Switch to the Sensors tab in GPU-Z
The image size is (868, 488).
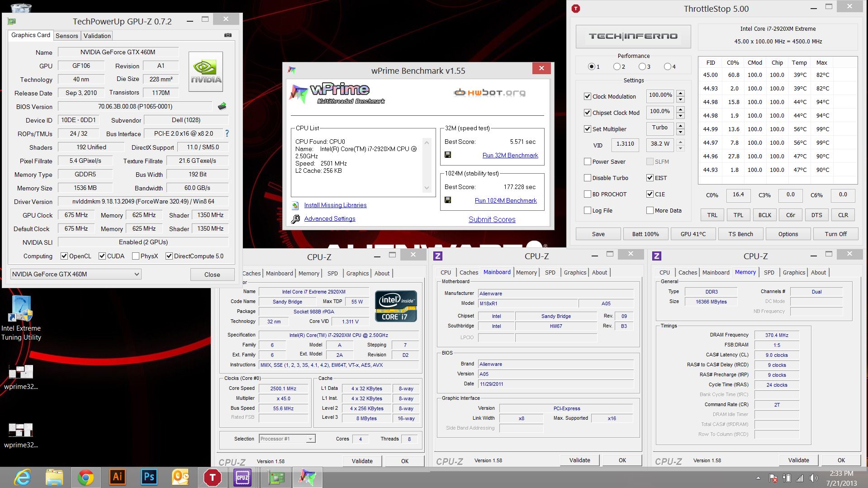click(67, 36)
